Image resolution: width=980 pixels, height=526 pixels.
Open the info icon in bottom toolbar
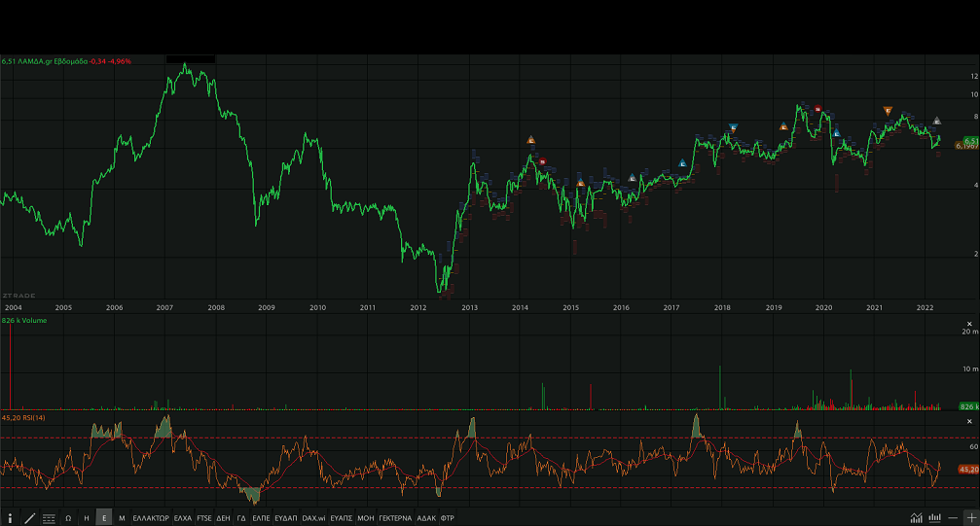point(10,518)
